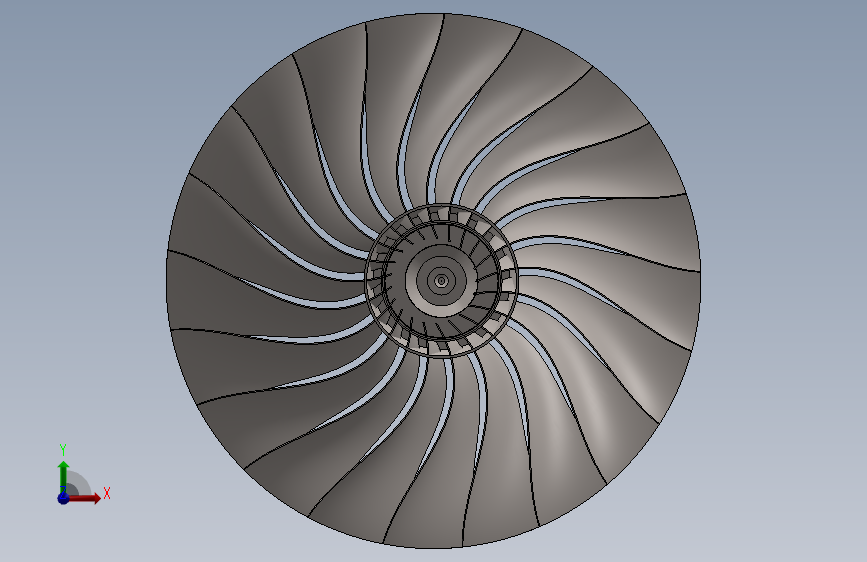Click the X label next to the triad
This screenshot has height=562, width=867.
tap(107, 493)
